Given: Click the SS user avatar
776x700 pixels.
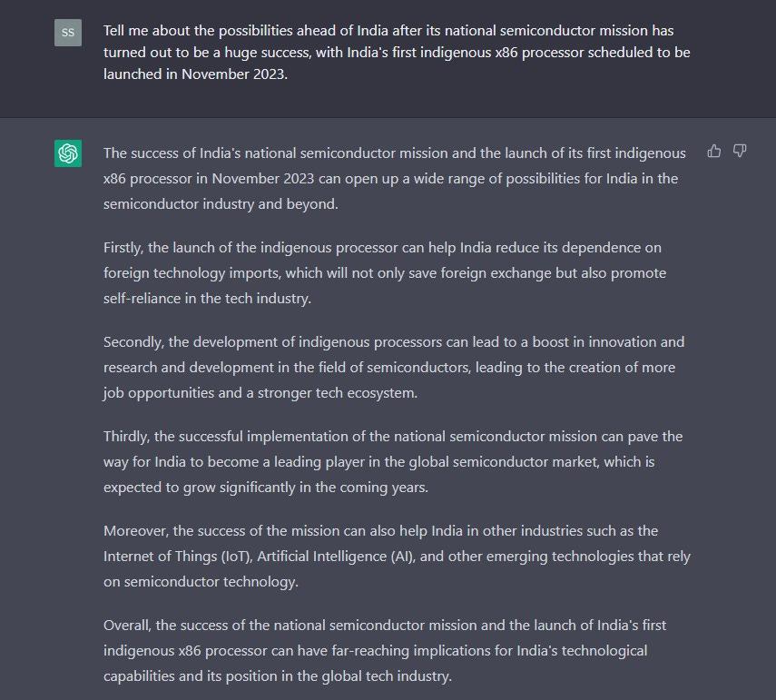Looking at the screenshot, I should (68, 33).
